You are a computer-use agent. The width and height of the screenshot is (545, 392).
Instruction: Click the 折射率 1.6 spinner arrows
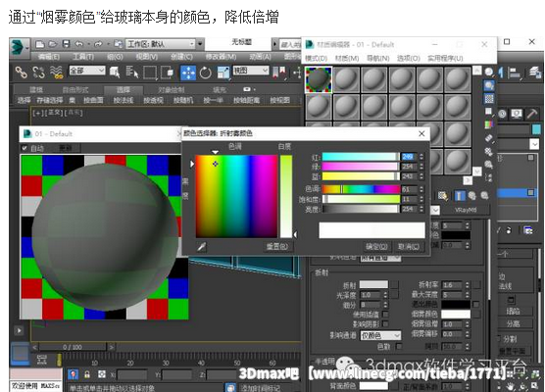click(x=468, y=285)
